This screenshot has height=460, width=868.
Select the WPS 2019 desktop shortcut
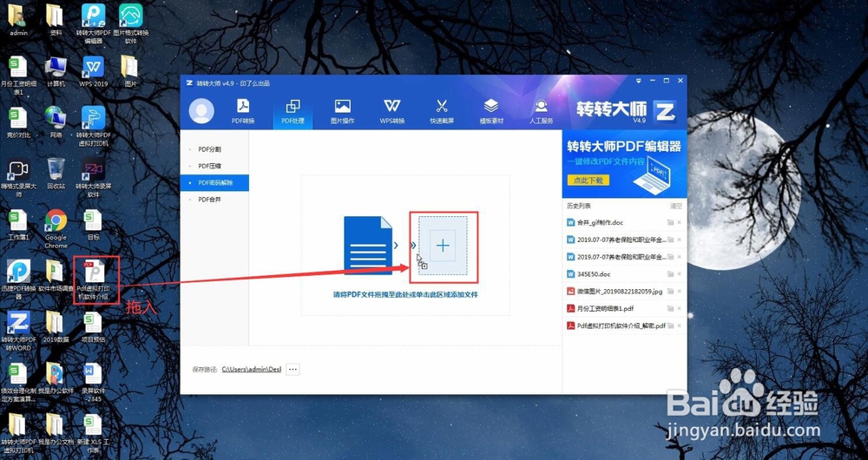pyautogui.click(x=93, y=71)
